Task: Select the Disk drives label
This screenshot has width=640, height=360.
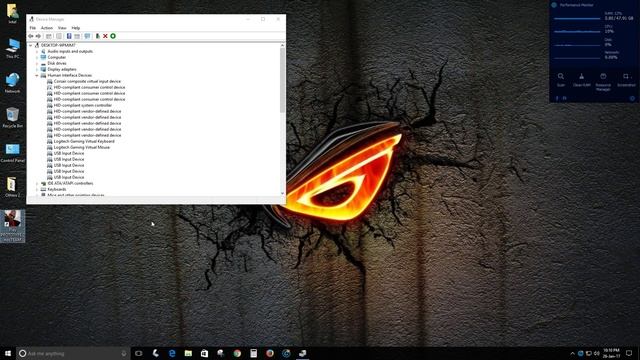Action: pyautogui.click(x=57, y=63)
